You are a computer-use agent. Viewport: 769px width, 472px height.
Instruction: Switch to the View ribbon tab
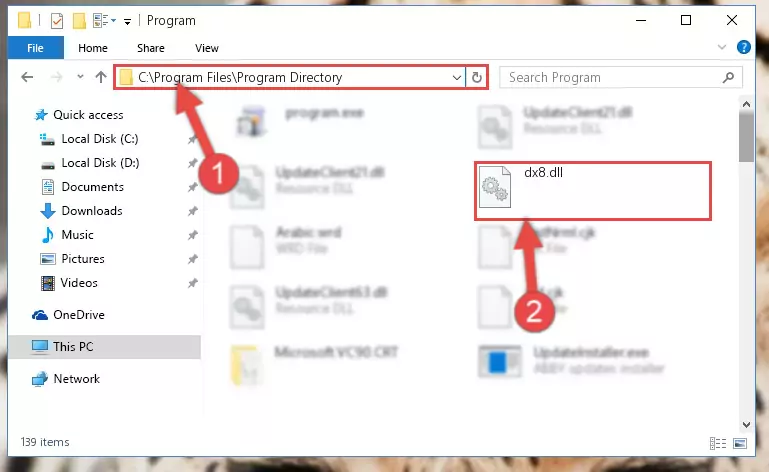[x=206, y=48]
